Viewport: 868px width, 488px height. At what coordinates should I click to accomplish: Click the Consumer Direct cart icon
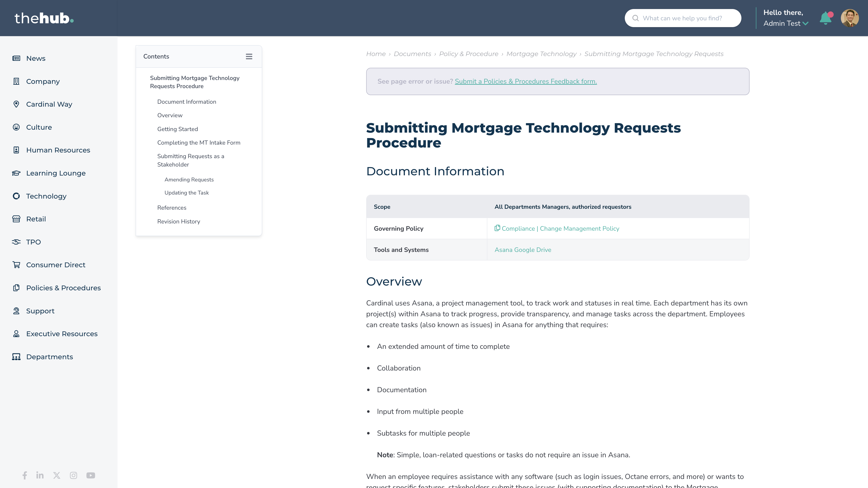point(16,265)
